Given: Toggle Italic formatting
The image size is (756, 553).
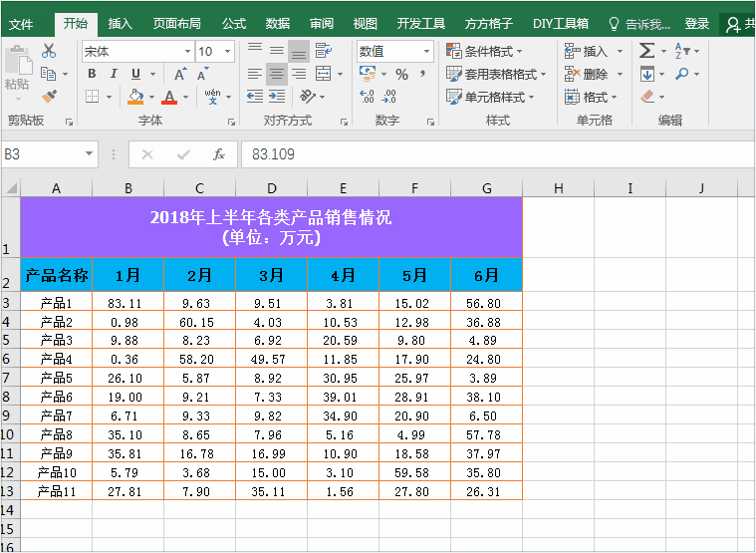Looking at the screenshot, I should pos(114,74).
